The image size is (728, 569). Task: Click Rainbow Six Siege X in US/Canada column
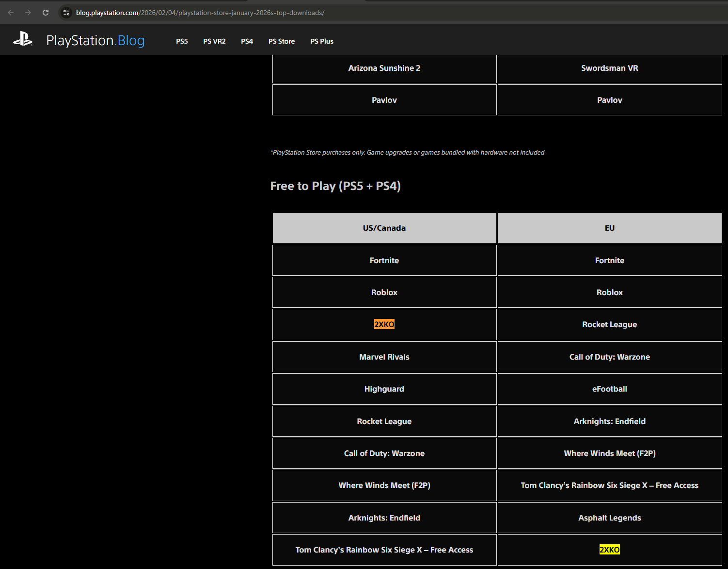tap(384, 550)
